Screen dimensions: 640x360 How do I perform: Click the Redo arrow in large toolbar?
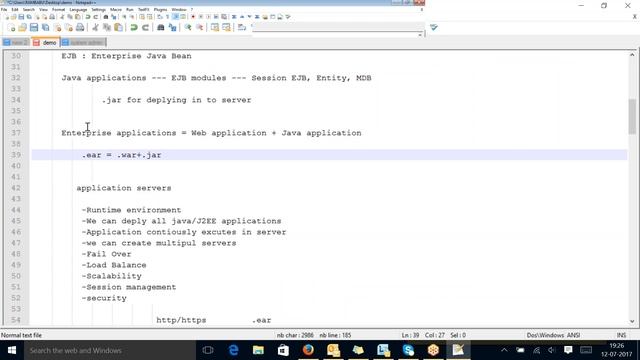pos(145,28)
